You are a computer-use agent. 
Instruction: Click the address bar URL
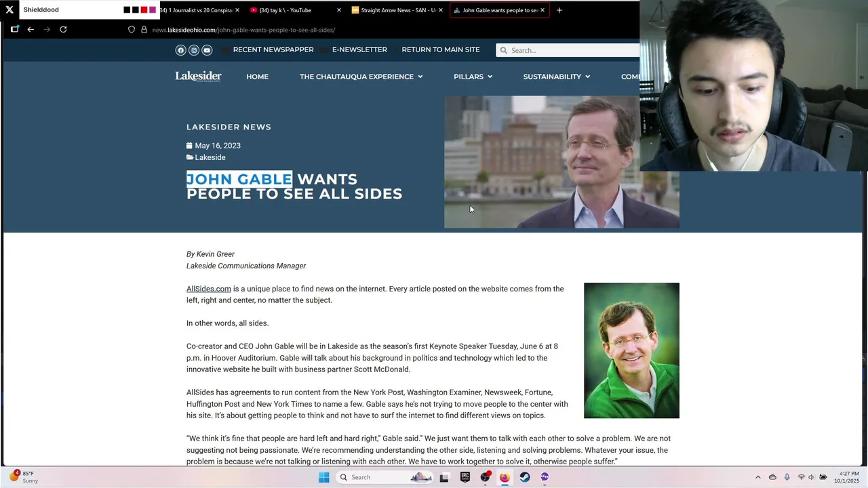pyautogui.click(x=243, y=30)
